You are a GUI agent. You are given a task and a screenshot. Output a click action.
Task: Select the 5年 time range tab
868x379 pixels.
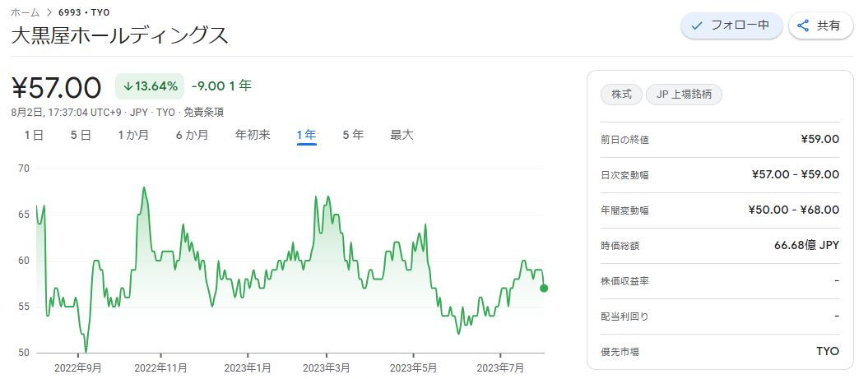353,135
